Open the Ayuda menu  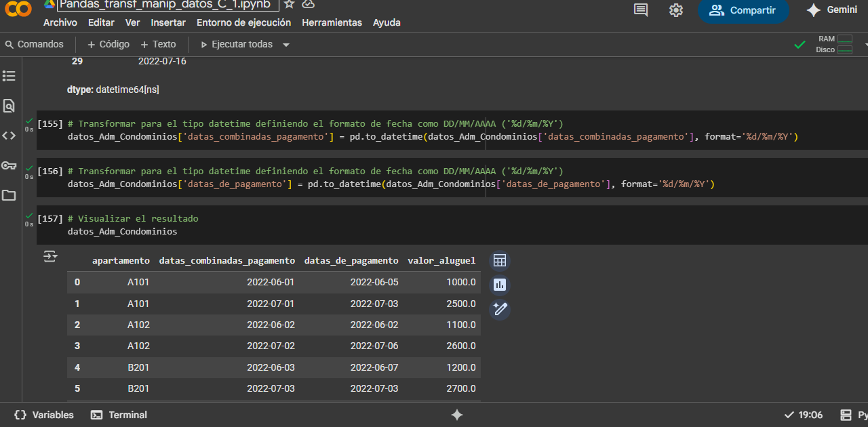(x=387, y=22)
